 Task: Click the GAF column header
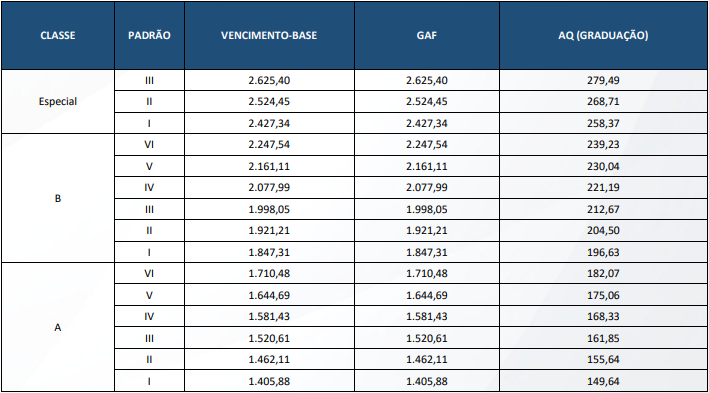tap(427, 35)
